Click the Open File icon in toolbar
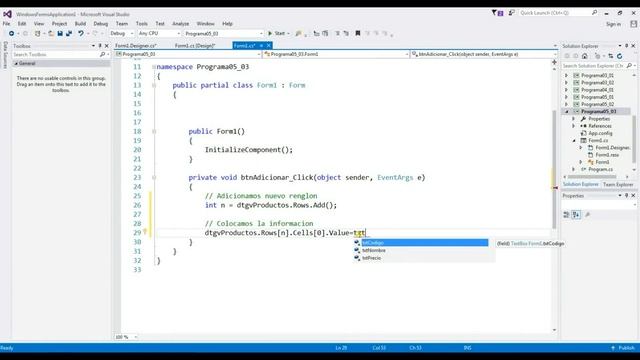The width and height of the screenshot is (640, 360). tap(51, 33)
